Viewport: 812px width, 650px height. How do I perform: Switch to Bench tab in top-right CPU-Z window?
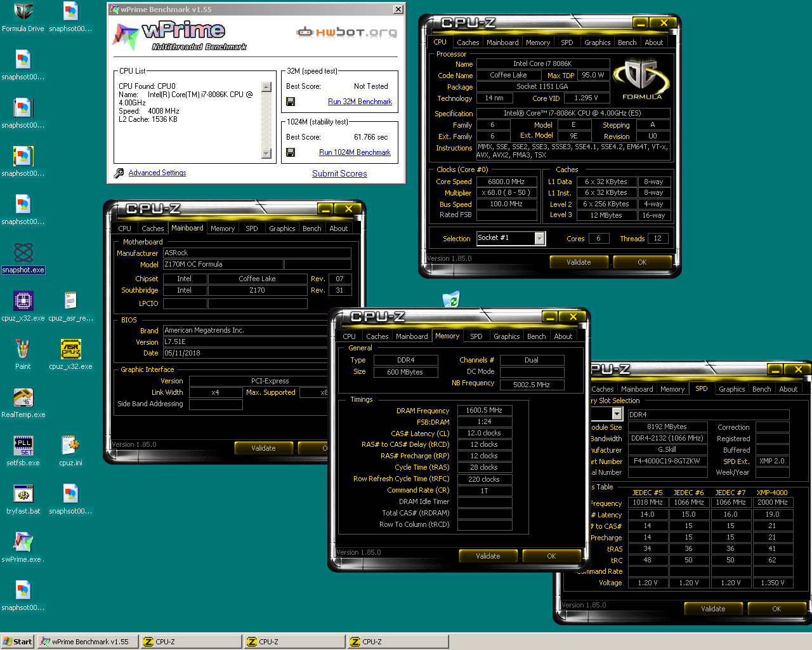coord(627,43)
